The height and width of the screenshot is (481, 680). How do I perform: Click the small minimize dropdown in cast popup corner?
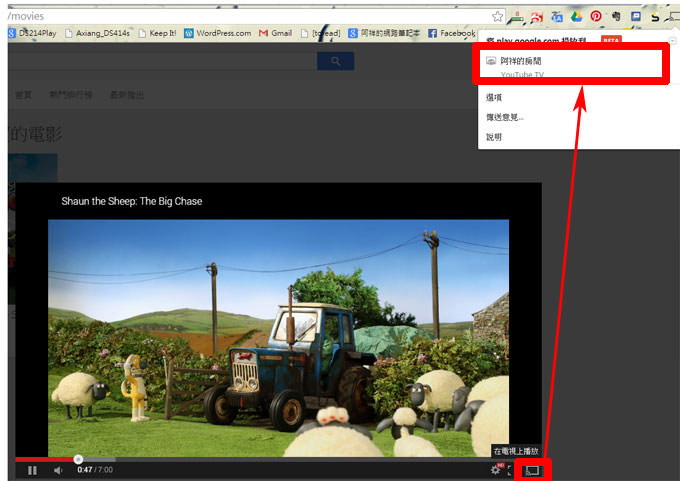[673, 40]
